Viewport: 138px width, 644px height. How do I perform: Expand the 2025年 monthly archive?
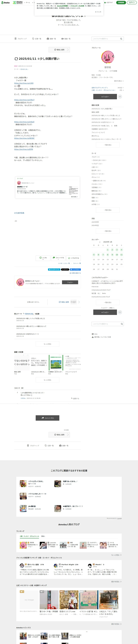tap(95, 222)
